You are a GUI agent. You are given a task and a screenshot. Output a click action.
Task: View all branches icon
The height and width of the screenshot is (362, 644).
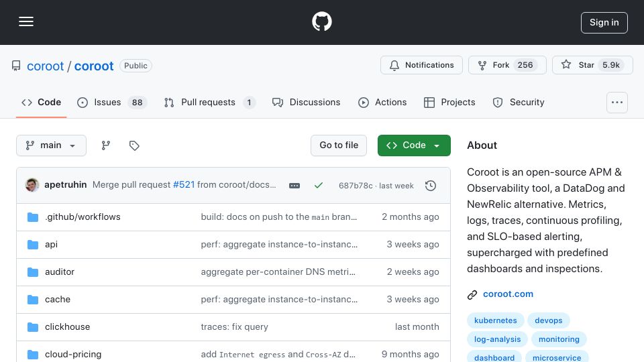coord(106,145)
